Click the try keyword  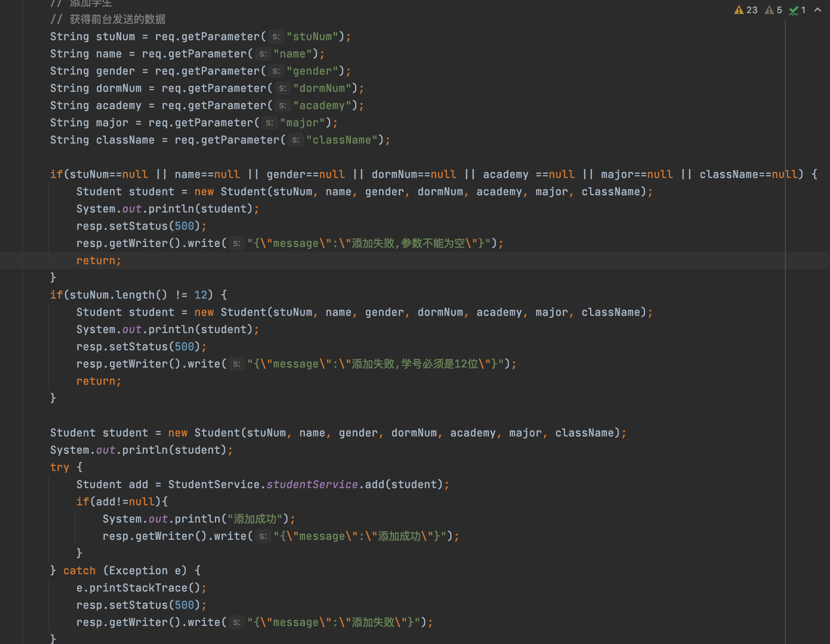[x=59, y=467]
